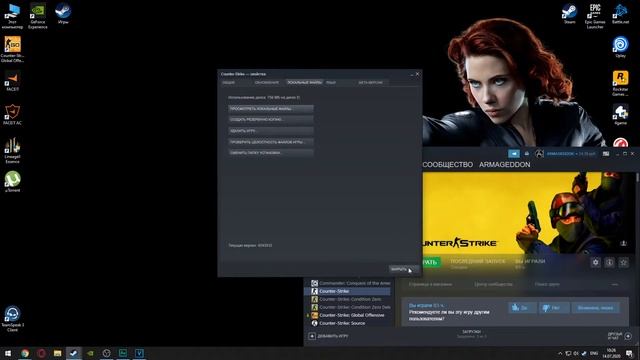Switch to ОБЩИЕ tab in properties

229,82
